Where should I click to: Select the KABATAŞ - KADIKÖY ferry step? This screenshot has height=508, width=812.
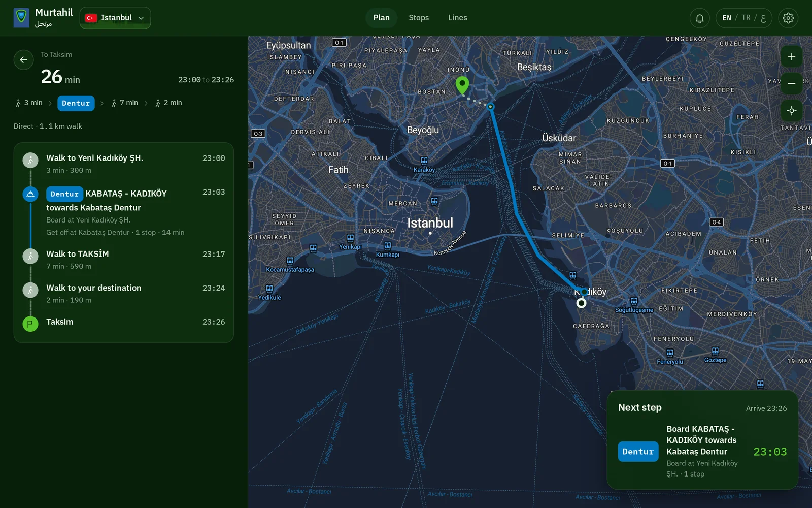(x=124, y=212)
